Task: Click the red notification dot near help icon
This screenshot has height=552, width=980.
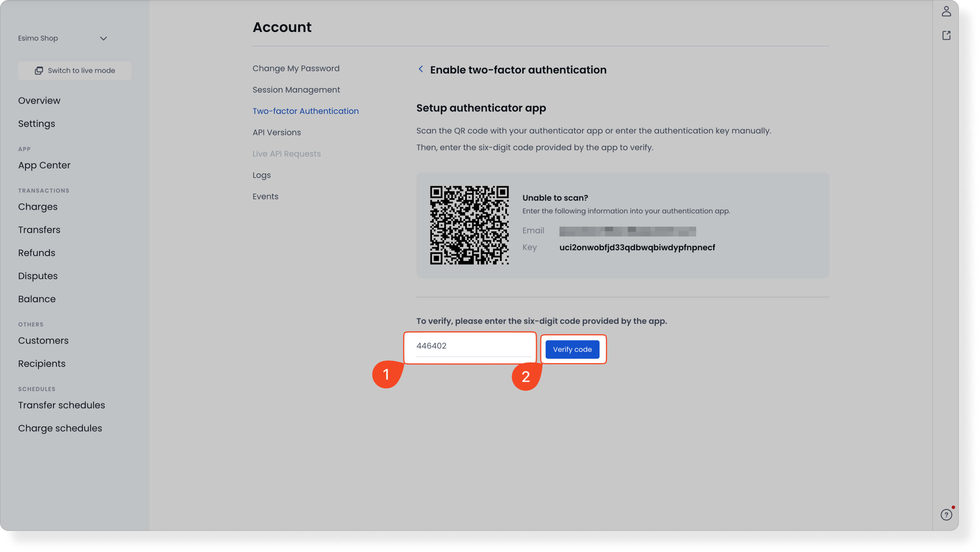Action: pyautogui.click(x=953, y=506)
